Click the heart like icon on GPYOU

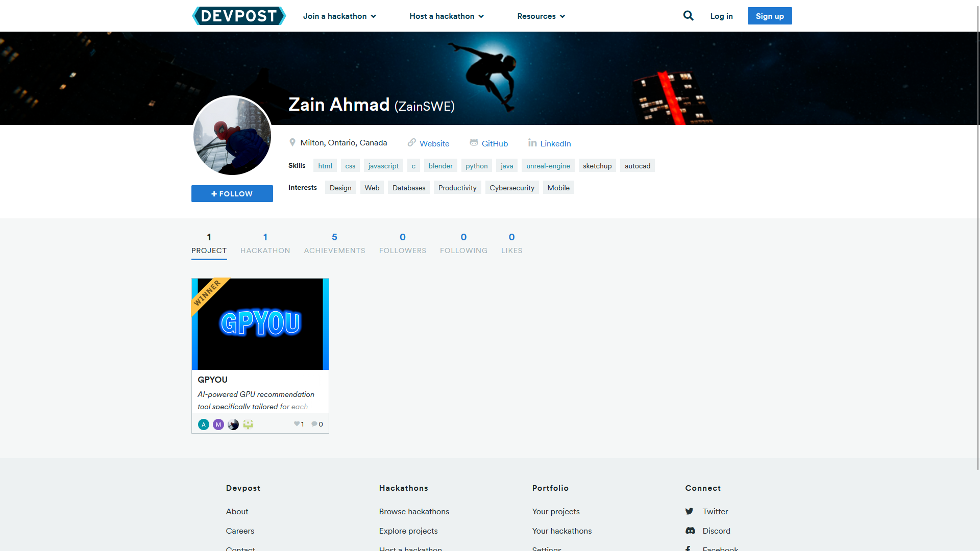(297, 424)
